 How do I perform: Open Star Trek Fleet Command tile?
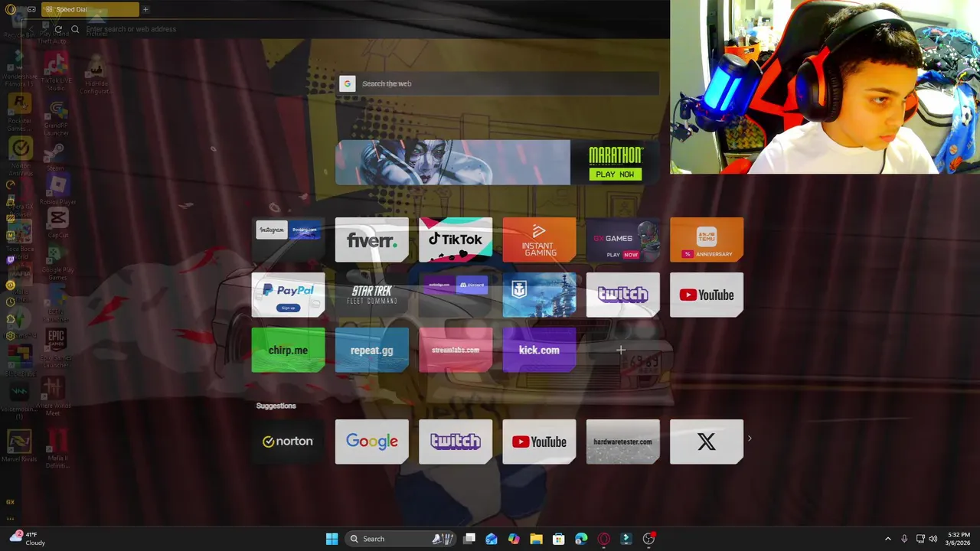coord(372,295)
